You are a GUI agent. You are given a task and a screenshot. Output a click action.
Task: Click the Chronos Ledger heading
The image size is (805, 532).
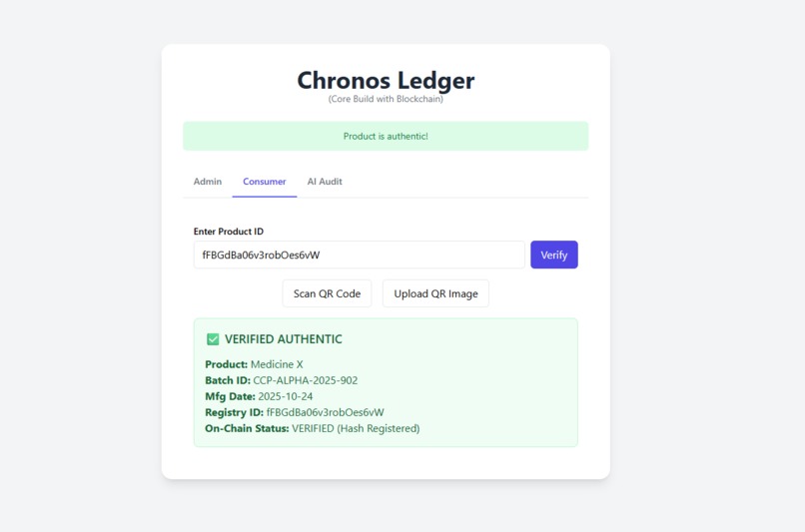(386, 80)
